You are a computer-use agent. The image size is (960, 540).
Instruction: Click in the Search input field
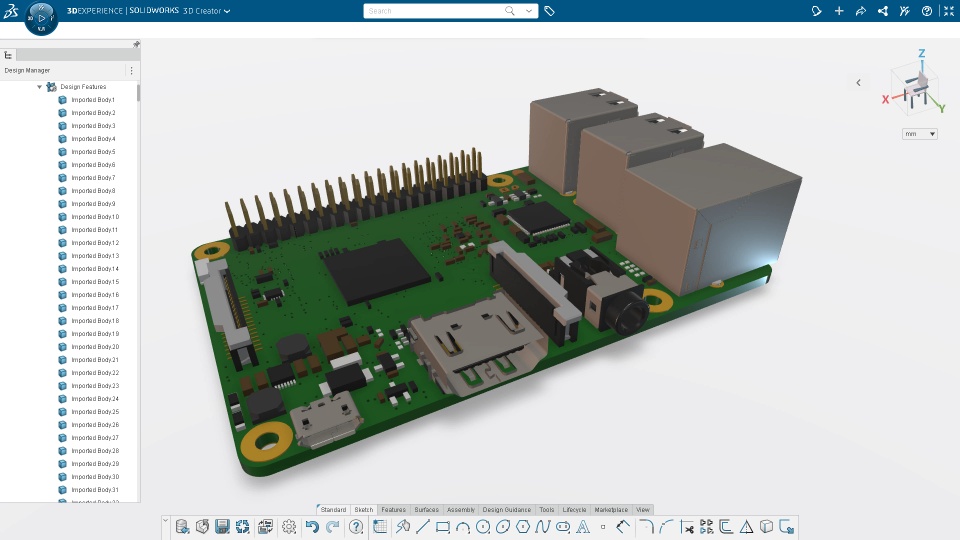point(433,11)
